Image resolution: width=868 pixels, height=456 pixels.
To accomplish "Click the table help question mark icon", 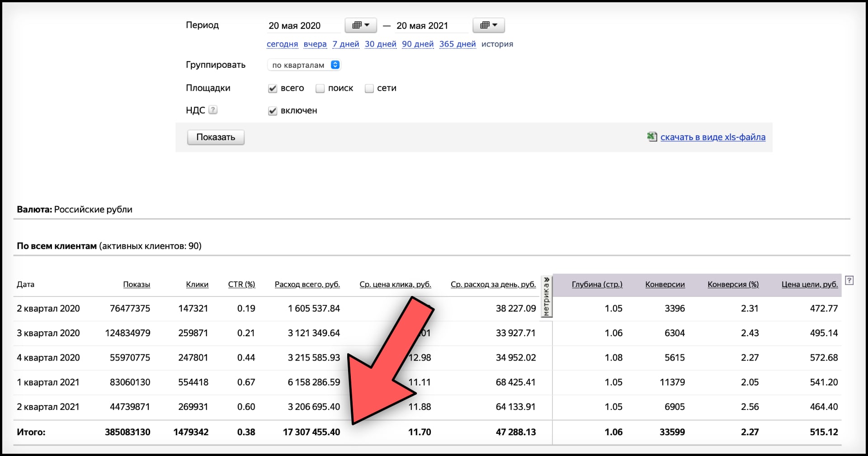I will (849, 280).
